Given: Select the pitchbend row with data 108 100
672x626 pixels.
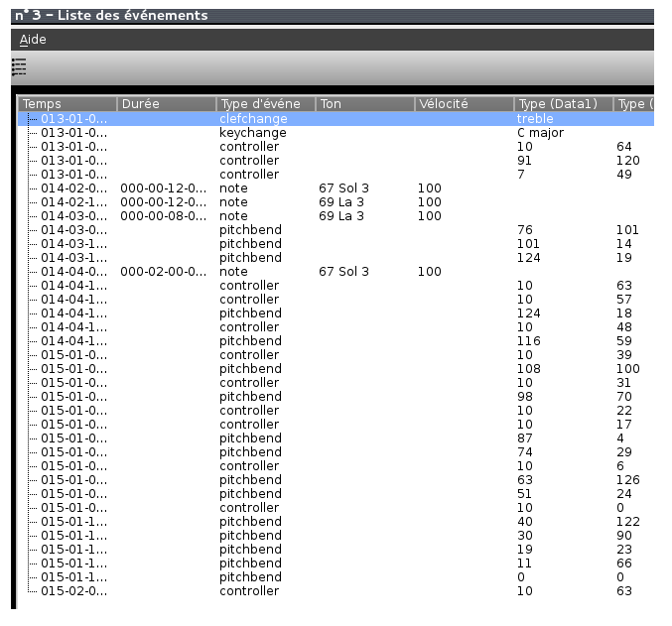Looking at the screenshot, I should pos(336,369).
